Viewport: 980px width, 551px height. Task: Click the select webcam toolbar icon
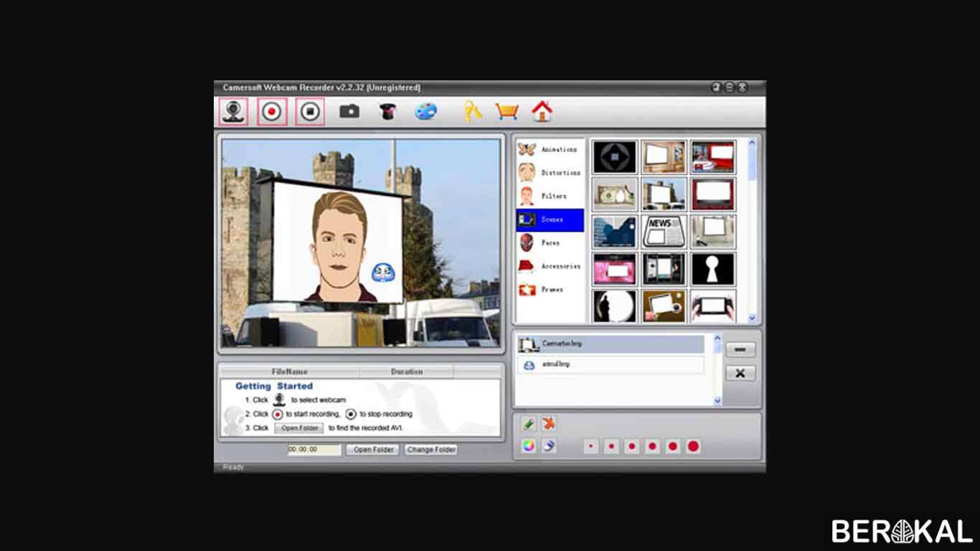click(233, 111)
